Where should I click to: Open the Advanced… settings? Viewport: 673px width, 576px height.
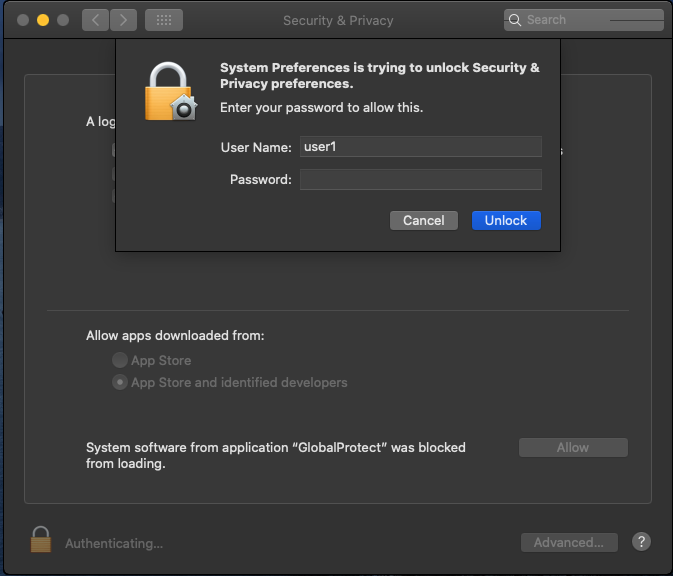569,542
